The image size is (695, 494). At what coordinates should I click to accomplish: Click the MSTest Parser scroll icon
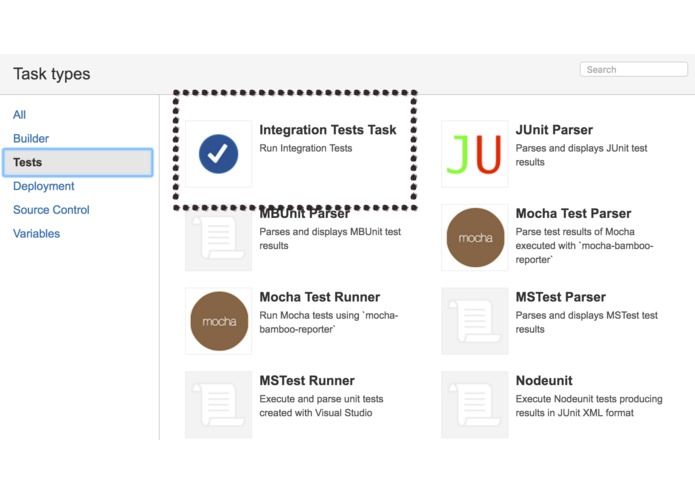click(475, 321)
